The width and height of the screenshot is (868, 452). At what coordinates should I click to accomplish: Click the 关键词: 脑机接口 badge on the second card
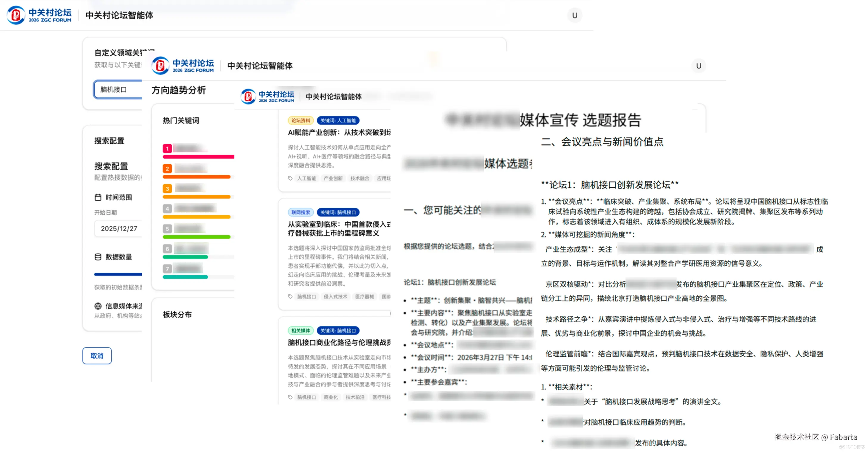click(338, 212)
